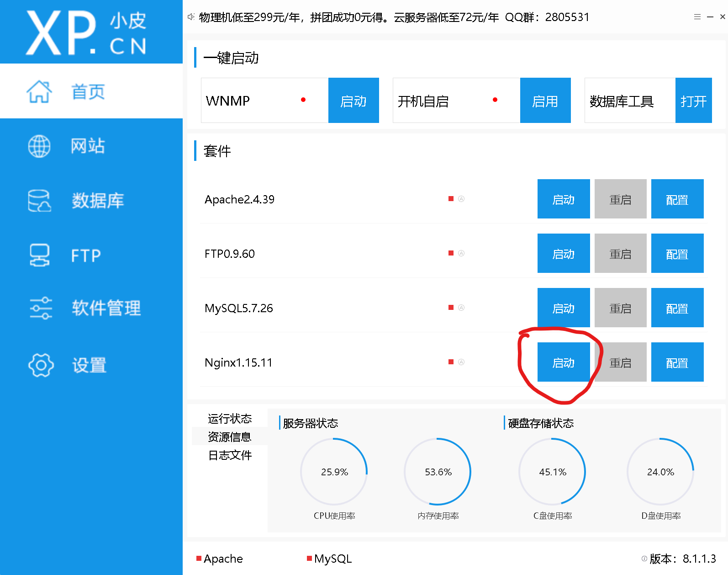Viewport: 728px width, 575px height.
Task: Open the hamburger menu in the title bar
Action: coord(697,17)
